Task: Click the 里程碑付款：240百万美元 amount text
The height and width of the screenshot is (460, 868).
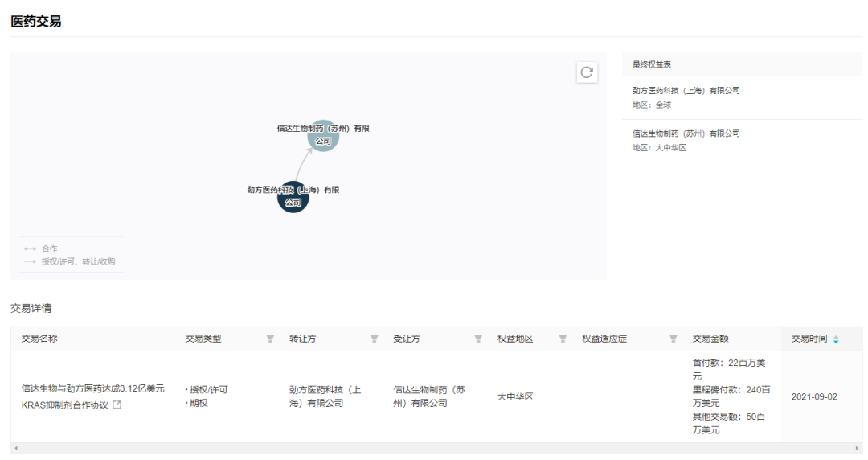Action: click(731, 396)
